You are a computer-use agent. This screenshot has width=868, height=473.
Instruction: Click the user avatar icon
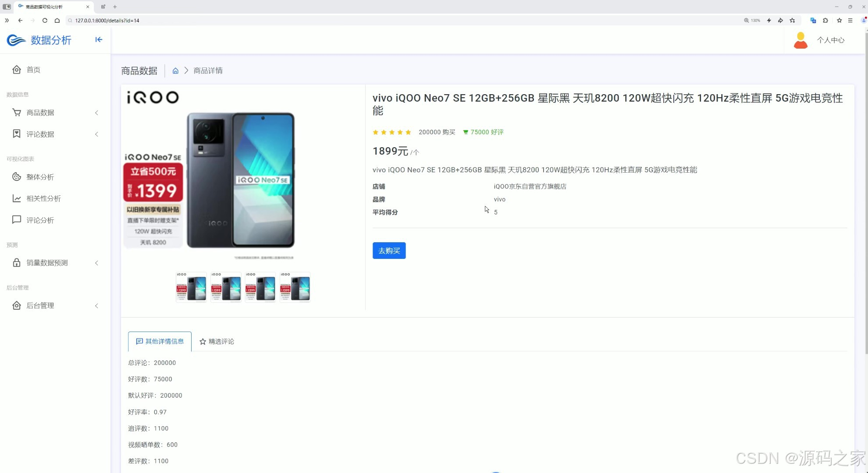pyautogui.click(x=800, y=40)
